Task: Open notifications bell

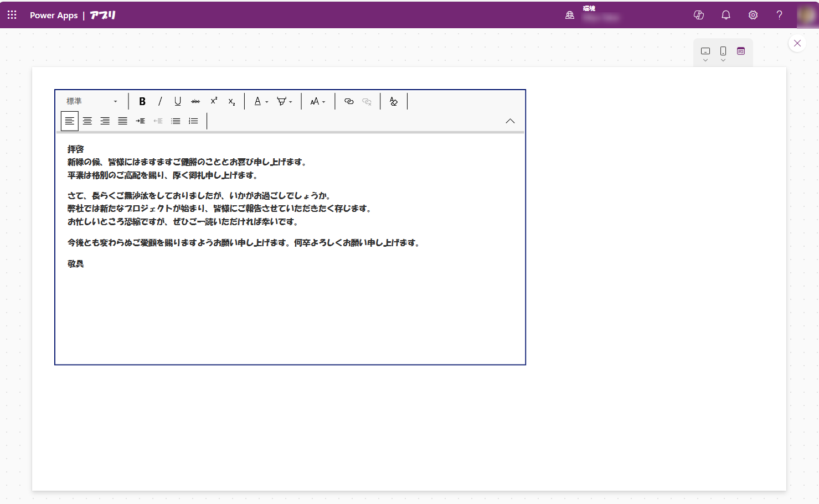Action: click(726, 15)
